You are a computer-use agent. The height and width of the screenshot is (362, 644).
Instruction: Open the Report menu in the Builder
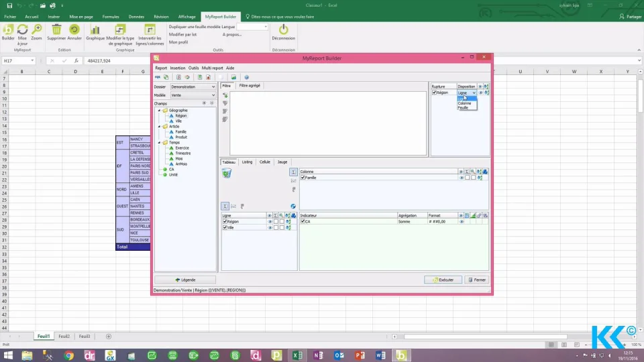(161, 68)
